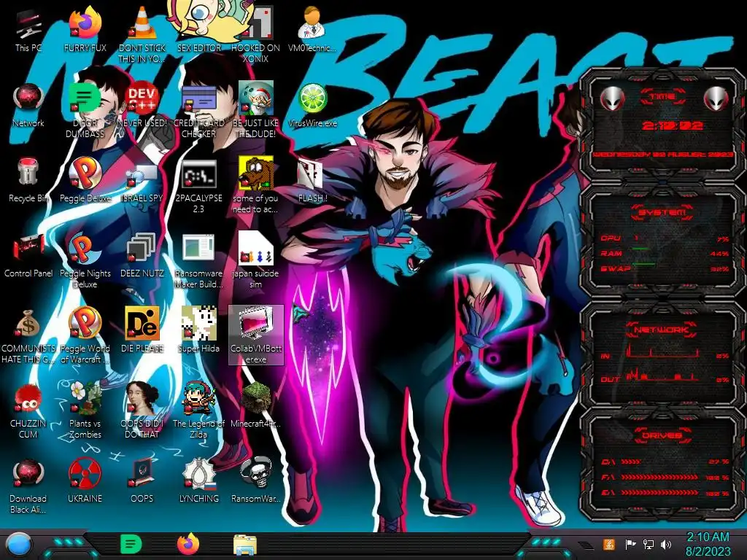Open the DEEZ NUTZ stacked windows icon

pos(142,255)
